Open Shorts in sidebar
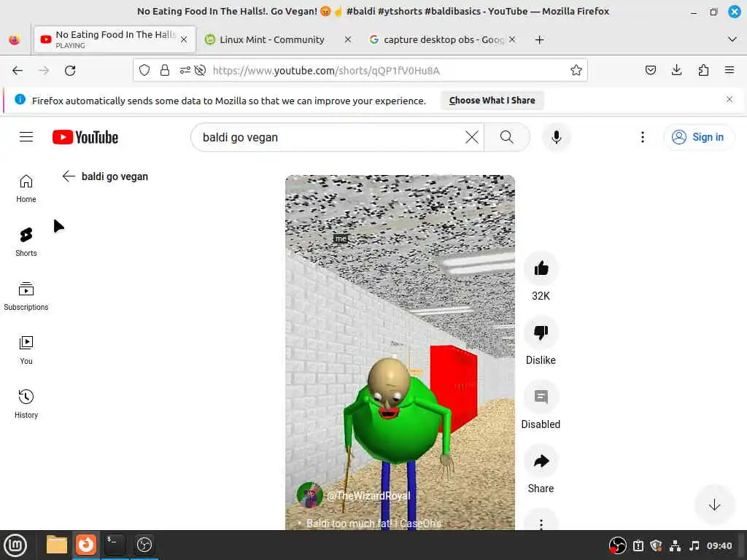 pyautogui.click(x=26, y=242)
